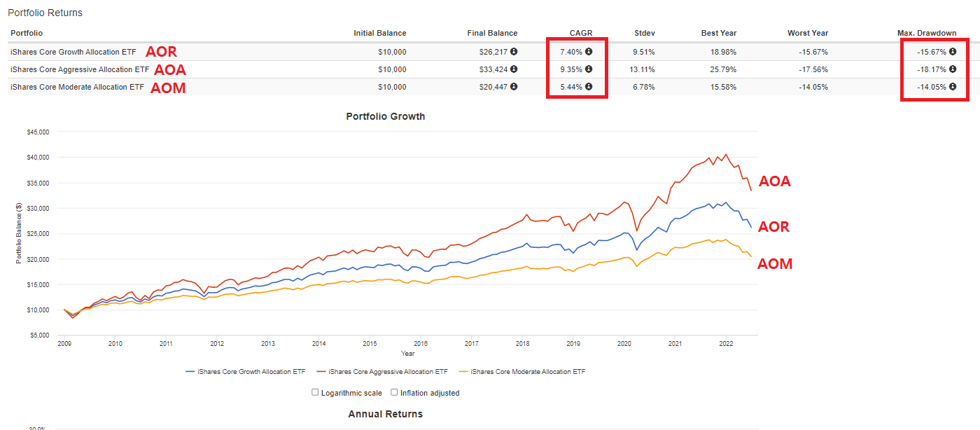Enable the Inflation adjusted checkbox
Image resolution: width=980 pixels, height=430 pixels.
(x=394, y=392)
